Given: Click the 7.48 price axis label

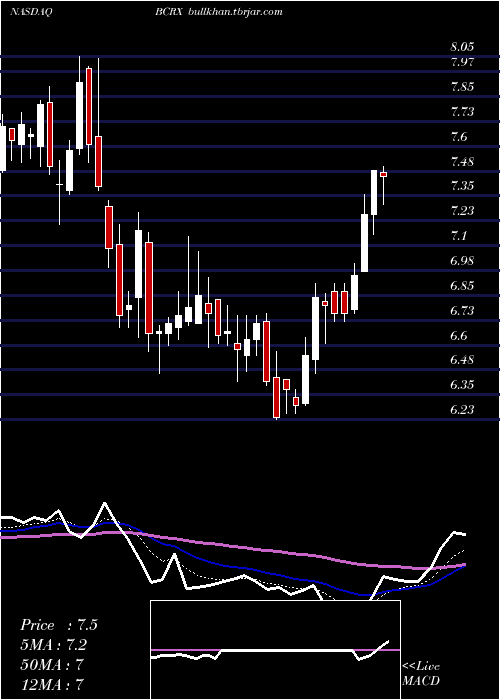Looking at the screenshot, I should [x=462, y=161].
